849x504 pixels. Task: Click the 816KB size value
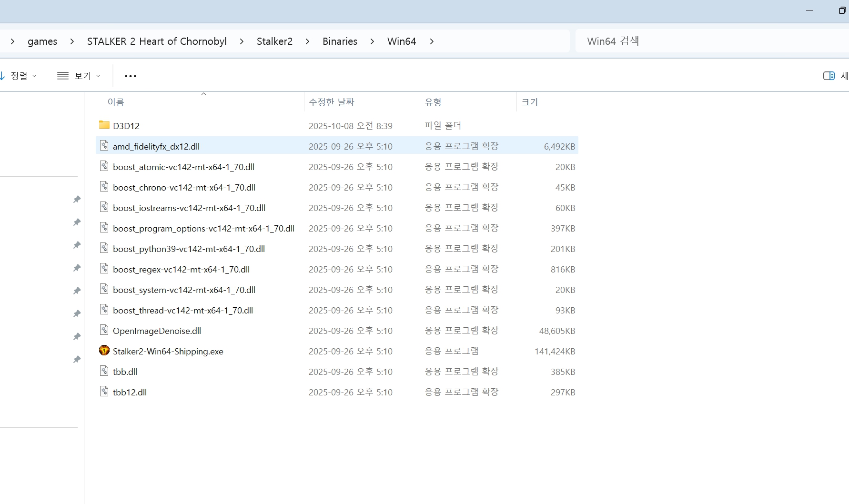point(563,269)
